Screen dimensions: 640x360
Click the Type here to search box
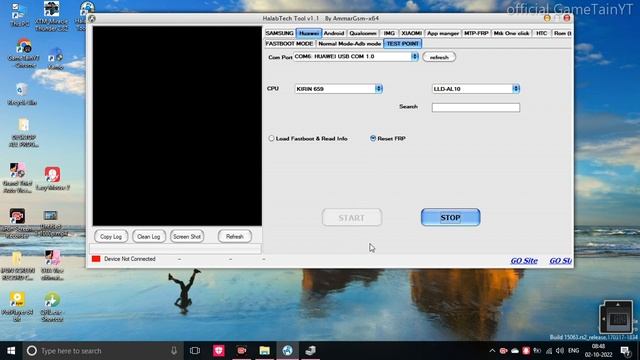102,351
